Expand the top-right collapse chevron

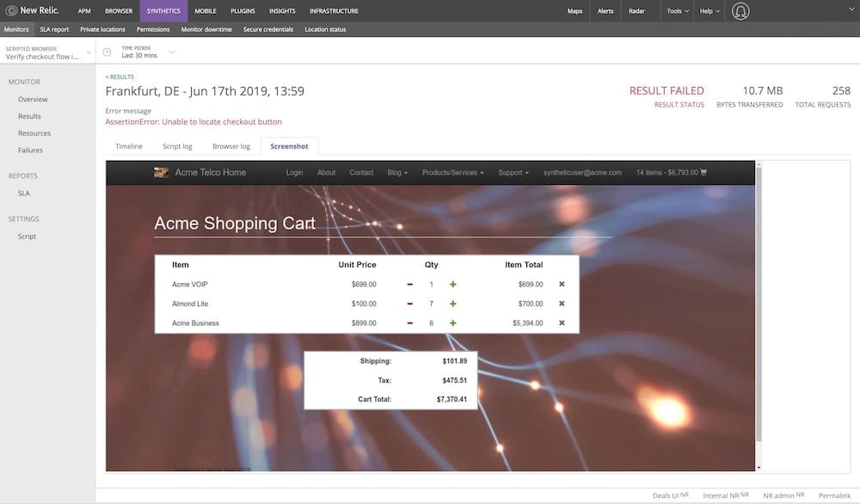point(851,9)
